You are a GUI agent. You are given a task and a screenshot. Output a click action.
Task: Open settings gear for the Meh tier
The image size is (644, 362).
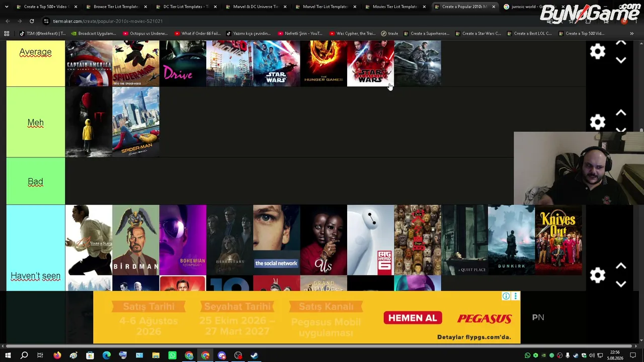[597, 122]
